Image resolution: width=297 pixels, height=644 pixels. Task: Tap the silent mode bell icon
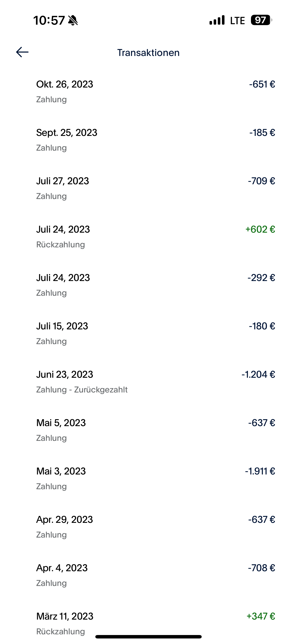[73, 20]
